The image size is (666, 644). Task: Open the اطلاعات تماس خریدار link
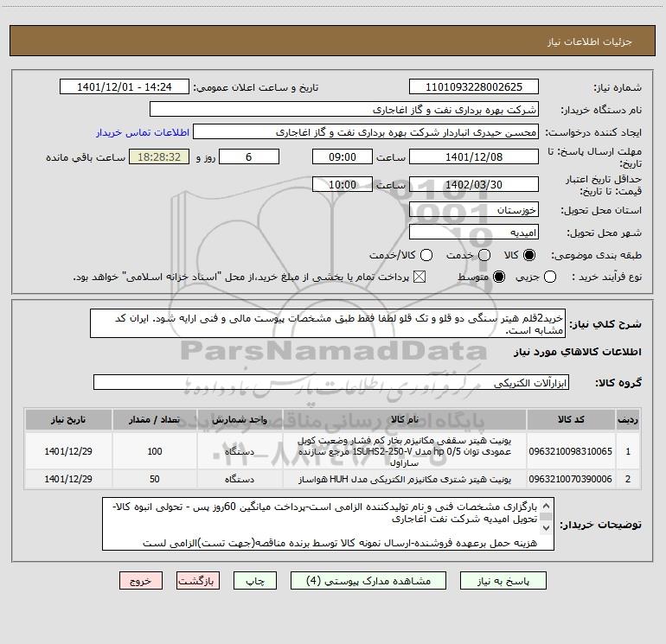[143, 132]
